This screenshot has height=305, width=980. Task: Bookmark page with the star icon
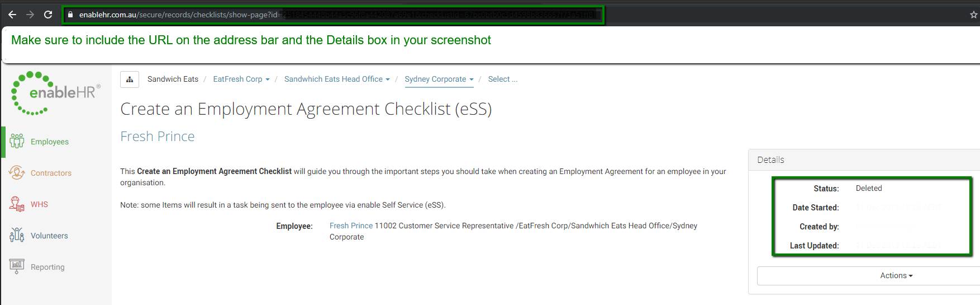[974, 15]
